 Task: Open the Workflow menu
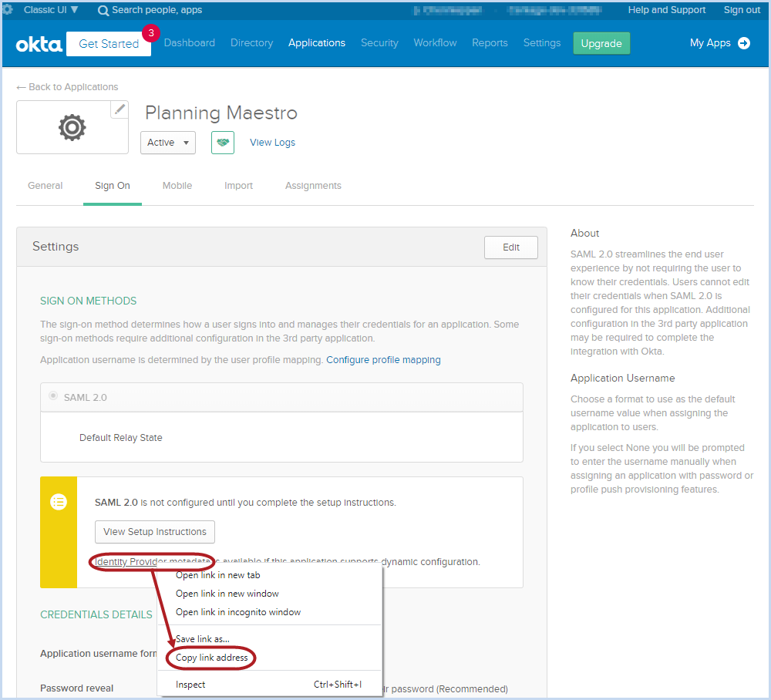coord(435,43)
